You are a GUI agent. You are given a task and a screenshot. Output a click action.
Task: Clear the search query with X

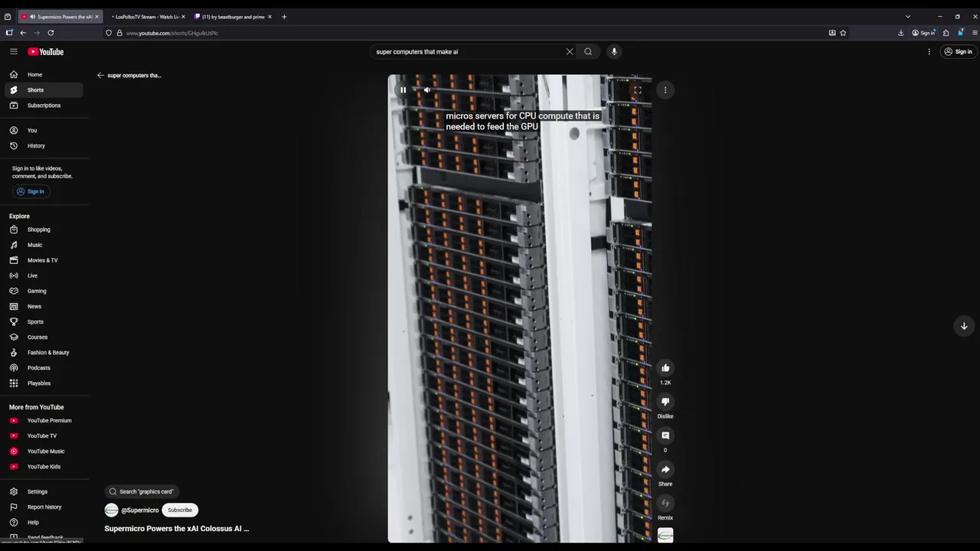pyautogui.click(x=570, y=51)
